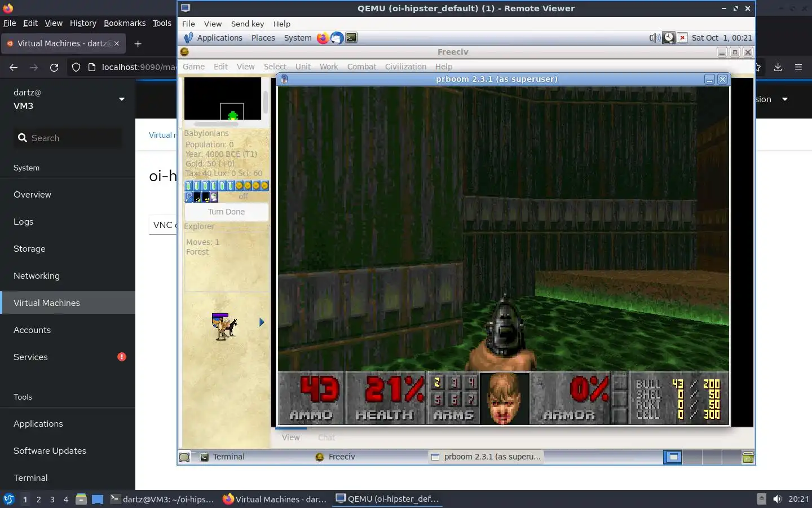Open host file manager taskbar icon
812x508 pixels.
click(81, 499)
